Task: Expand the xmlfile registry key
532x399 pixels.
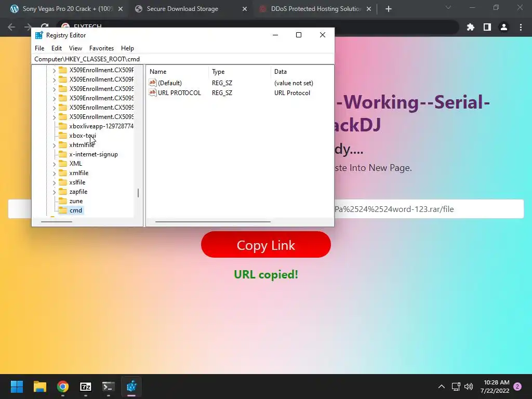Action: [x=54, y=174]
